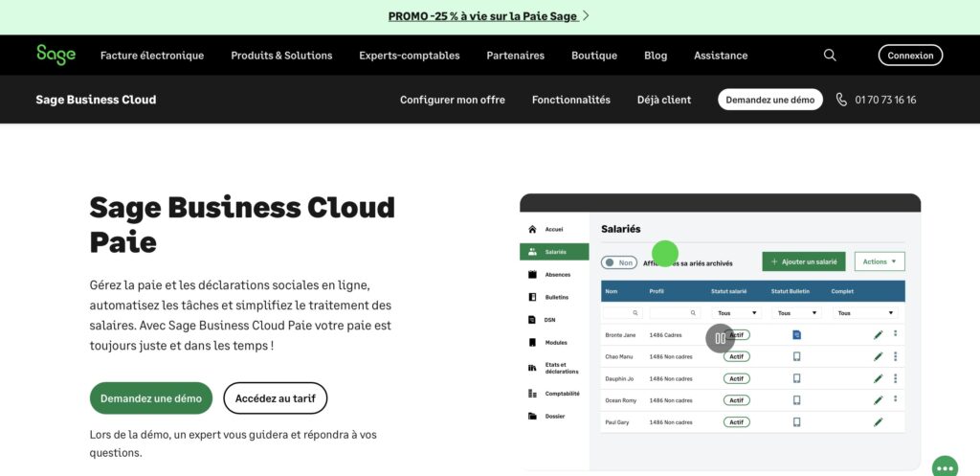Open the Statut Bulletin 'Tous' filter dropdown

pyautogui.click(x=795, y=313)
